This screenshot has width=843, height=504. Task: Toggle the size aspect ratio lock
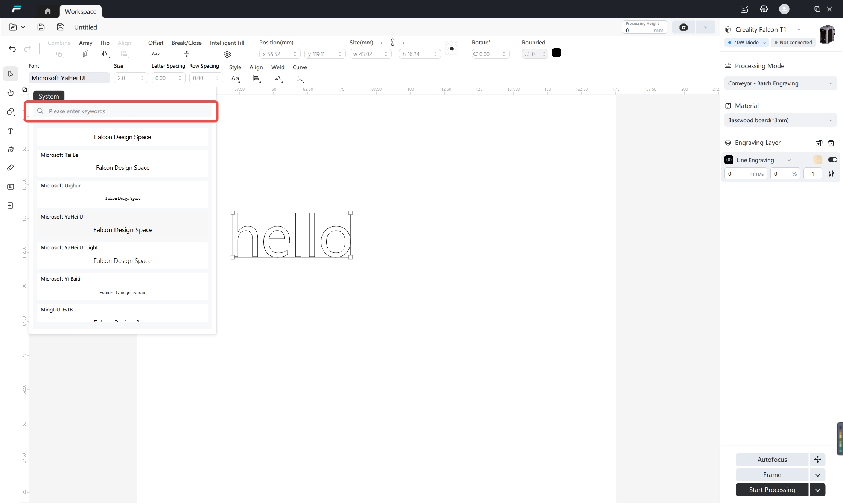click(393, 43)
